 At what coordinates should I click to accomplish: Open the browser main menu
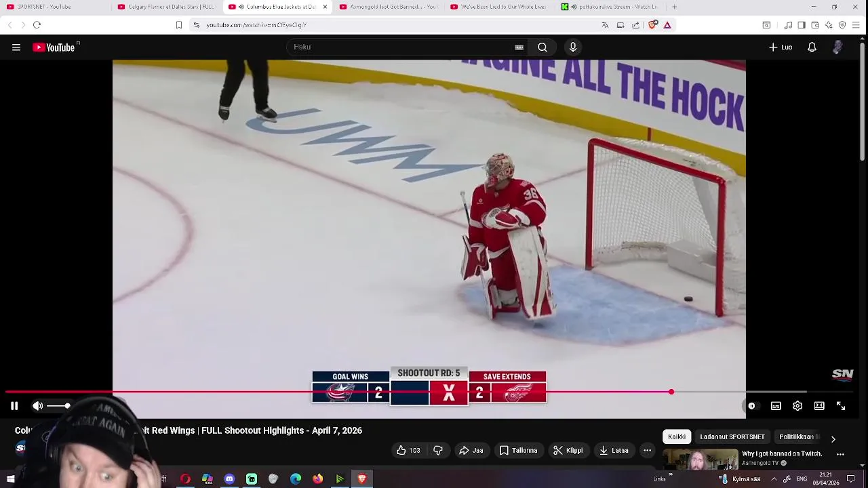(856, 25)
